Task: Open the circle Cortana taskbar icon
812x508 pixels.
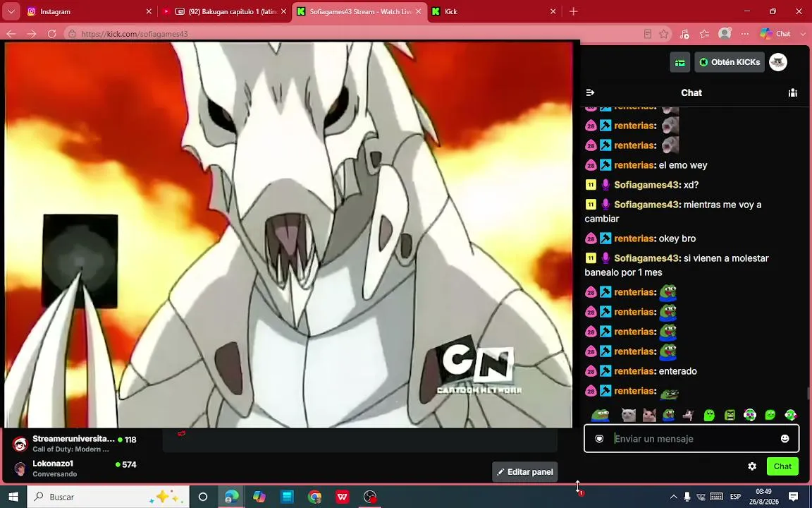Action: [203, 497]
